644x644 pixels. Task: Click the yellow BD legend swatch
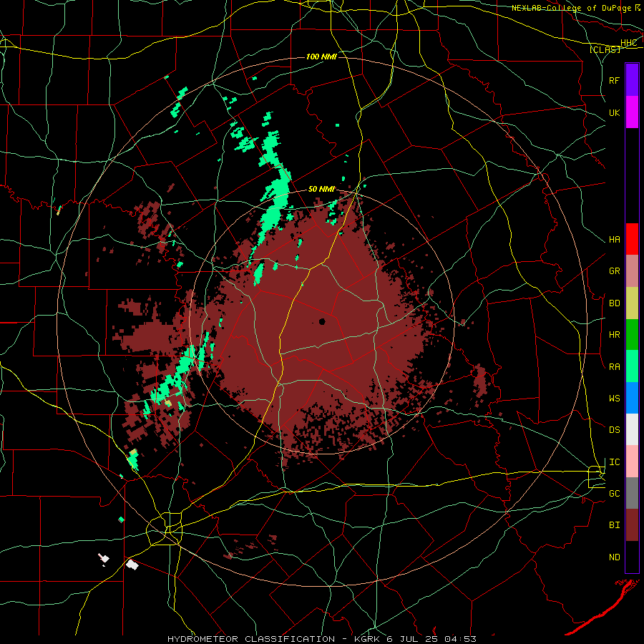tap(632, 303)
